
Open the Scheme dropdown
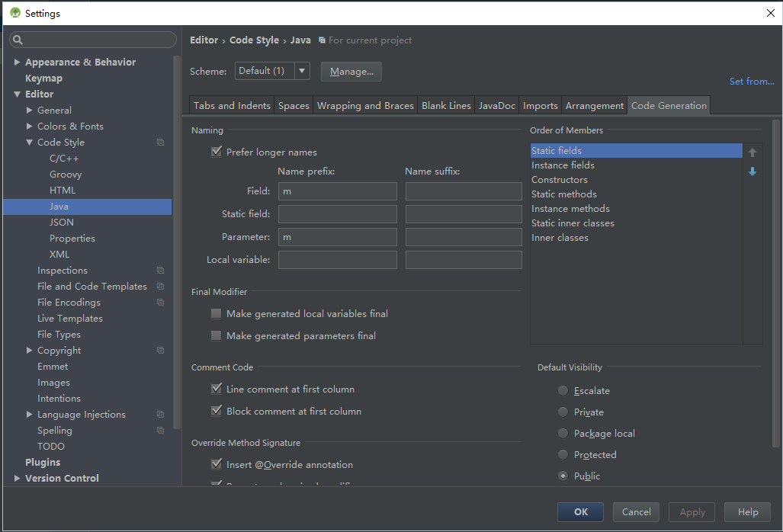click(302, 71)
